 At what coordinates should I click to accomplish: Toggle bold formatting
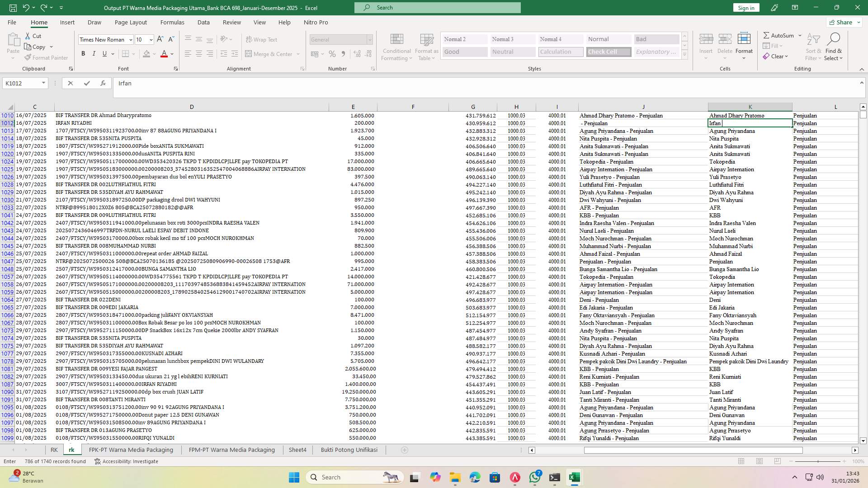tap(83, 53)
